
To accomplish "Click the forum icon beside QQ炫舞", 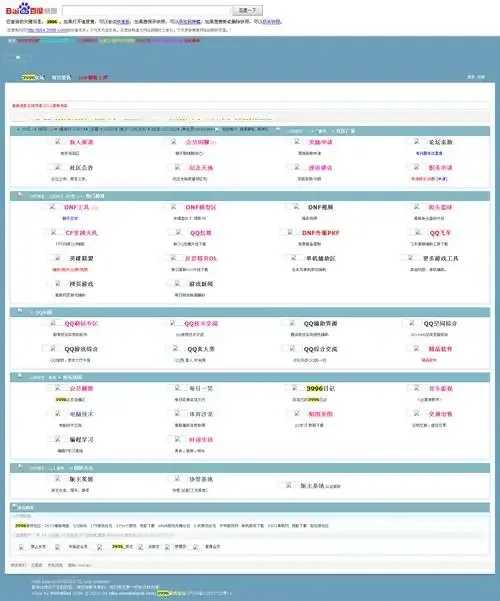I will (x=178, y=232).
